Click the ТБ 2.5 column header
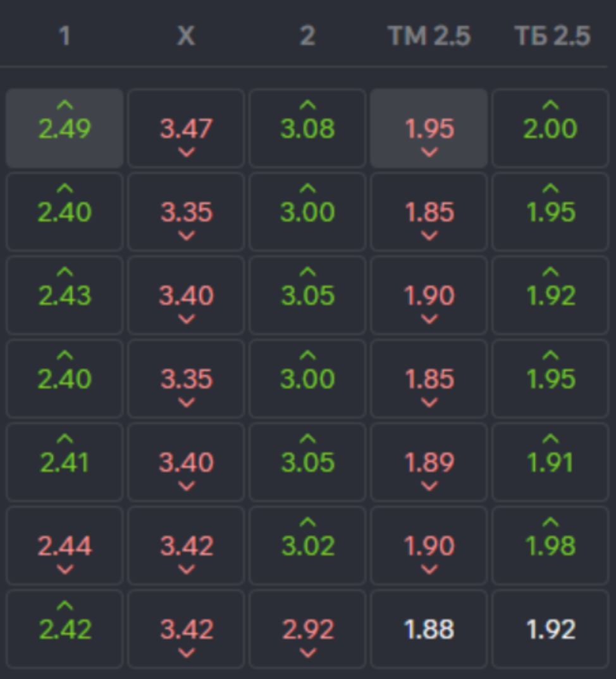The width and height of the screenshot is (616, 679). coord(552,37)
